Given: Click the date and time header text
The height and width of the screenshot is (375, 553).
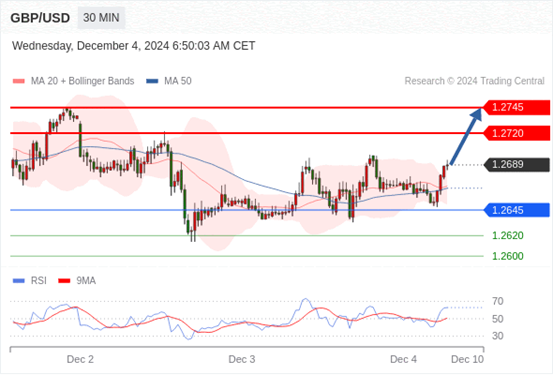Looking at the screenshot, I should point(133,46).
